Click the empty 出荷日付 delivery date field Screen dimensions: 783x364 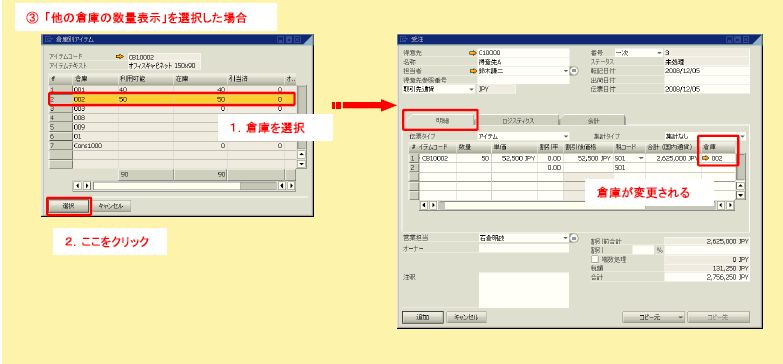(707, 80)
